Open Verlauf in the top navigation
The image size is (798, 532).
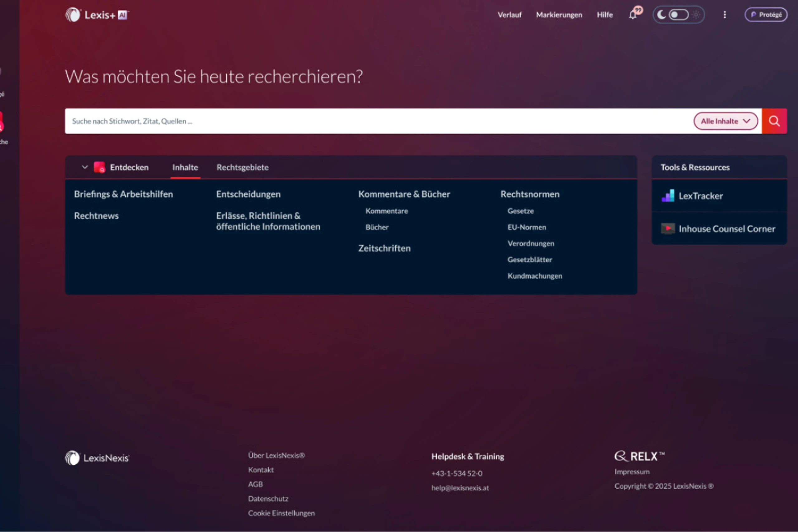point(509,15)
